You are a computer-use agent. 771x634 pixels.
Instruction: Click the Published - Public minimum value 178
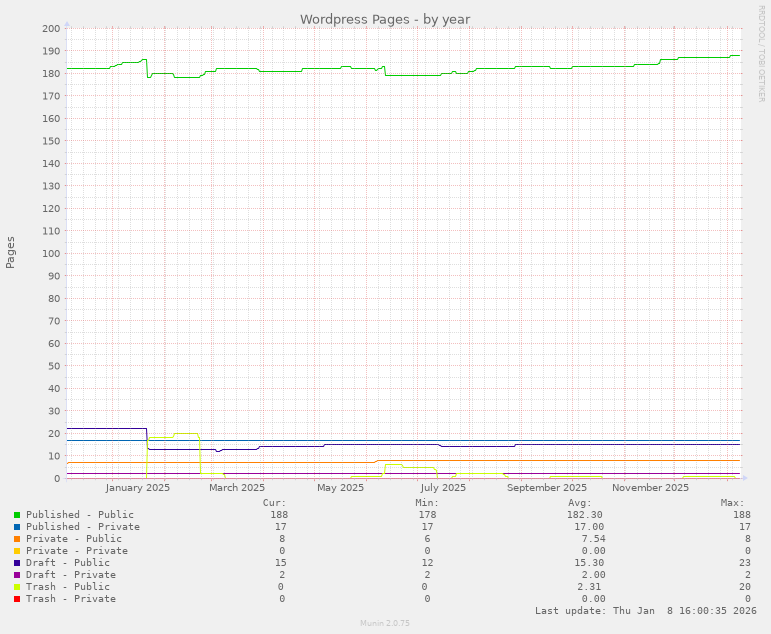tap(427, 514)
